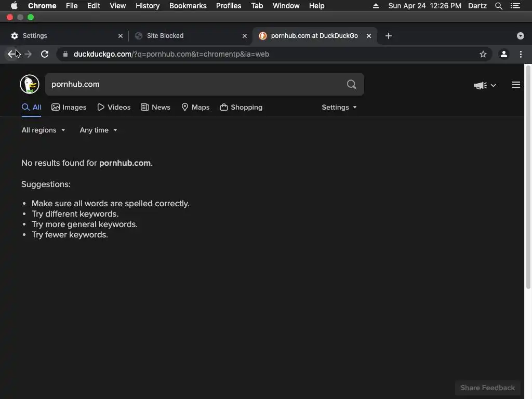Open the Bookmarks menu in menu bar
Viewport: 532px width, 399px height.
pyautogui.click(x=188, y=6)
